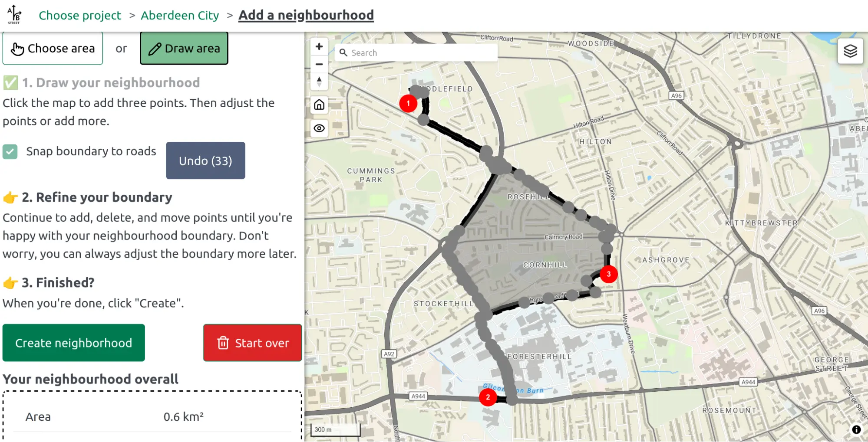Select red boundary point 2
Viewport: 868px width, 442px height.
click(x=488, y=397)
